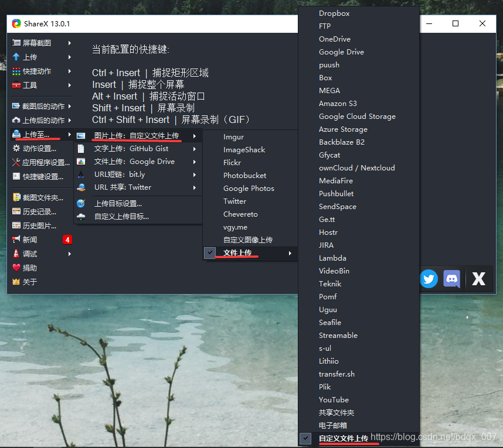Choose Streamable from the uploader list
Image resolution: width=503 pixels, height=448 pixels.
click(338, 335)
